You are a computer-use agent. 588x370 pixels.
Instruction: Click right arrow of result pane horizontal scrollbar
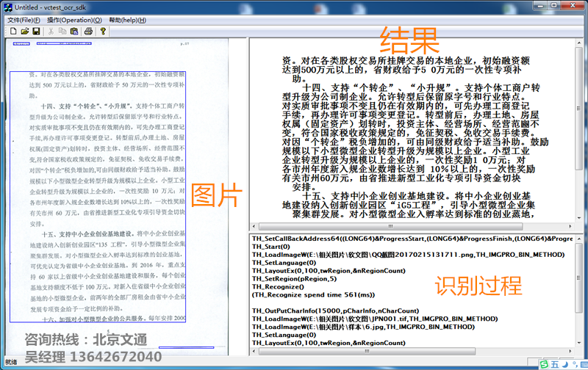click(x=570, y=227)
